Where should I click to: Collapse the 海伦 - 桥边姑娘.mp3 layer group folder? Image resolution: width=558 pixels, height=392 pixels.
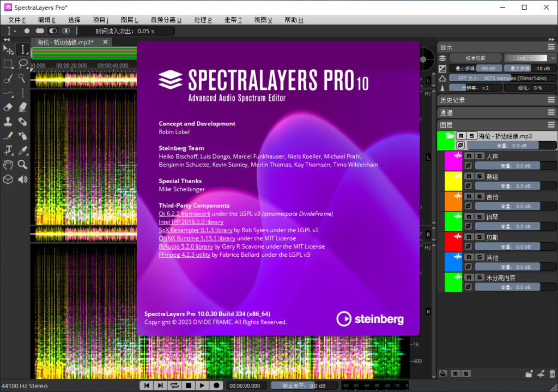[450, 136]
